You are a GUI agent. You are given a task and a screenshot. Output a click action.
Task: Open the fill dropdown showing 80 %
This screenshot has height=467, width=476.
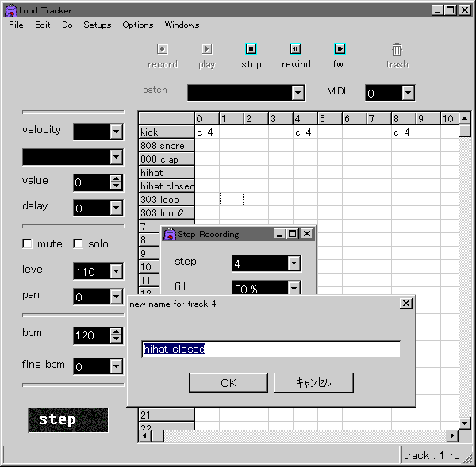pos(294,288)
